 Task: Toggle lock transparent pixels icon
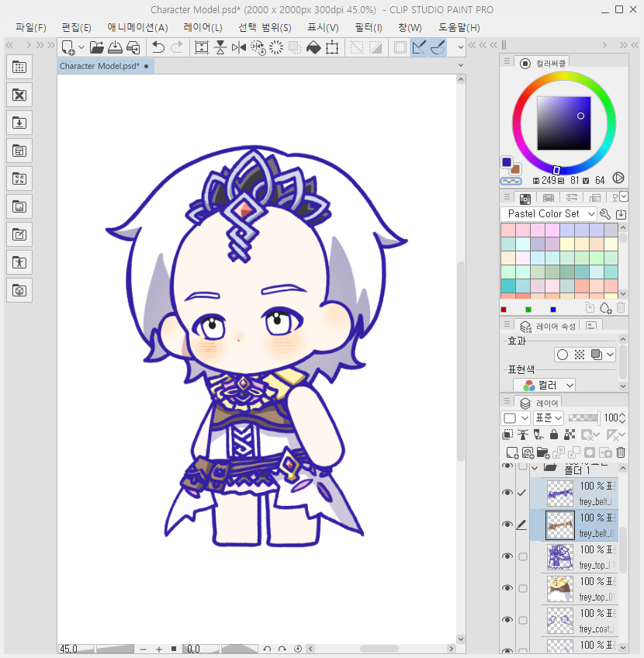pyautogui.click(x=570, y=435)
